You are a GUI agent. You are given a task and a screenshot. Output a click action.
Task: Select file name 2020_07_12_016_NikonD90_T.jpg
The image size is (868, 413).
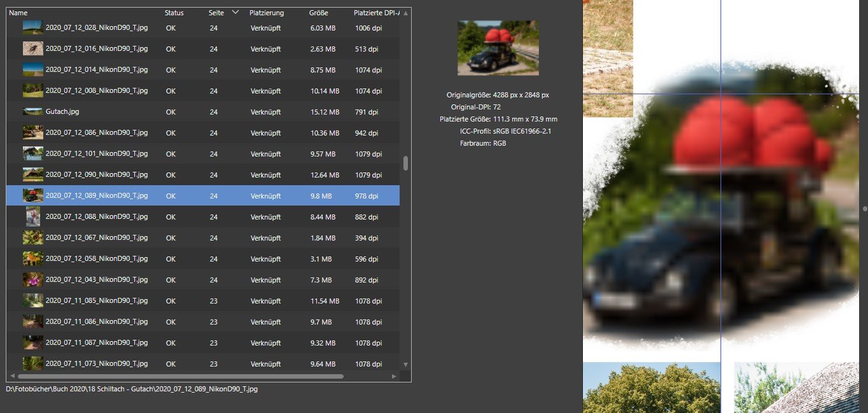click(x=97, y=49)
